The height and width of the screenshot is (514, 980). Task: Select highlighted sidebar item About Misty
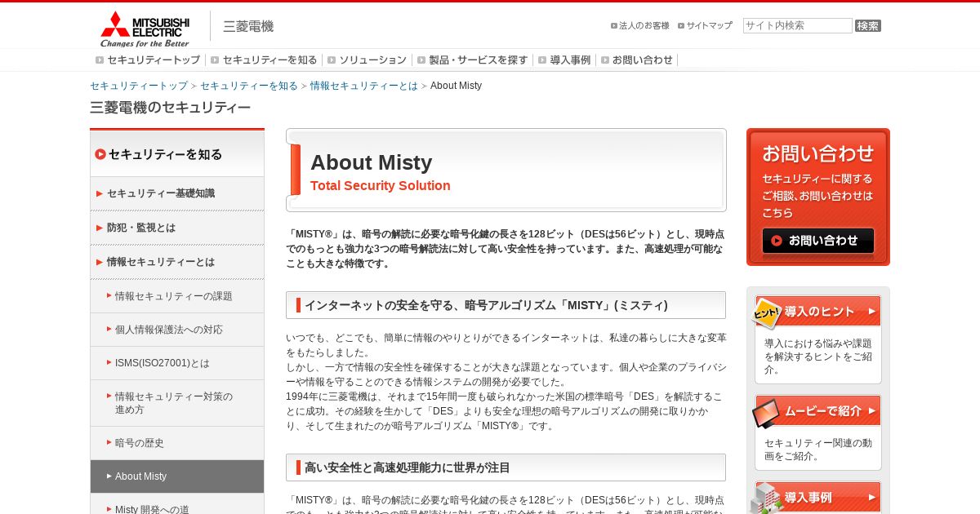(177, 476)
